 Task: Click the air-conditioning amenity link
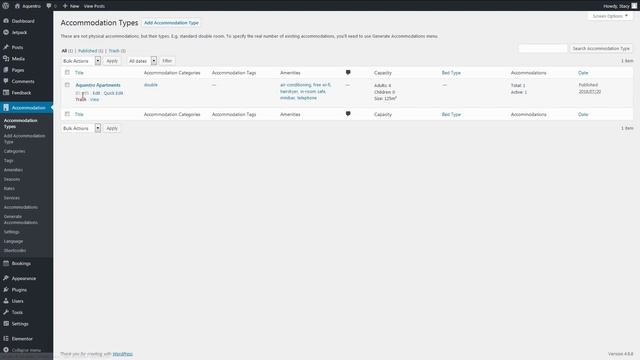(296, 85)
